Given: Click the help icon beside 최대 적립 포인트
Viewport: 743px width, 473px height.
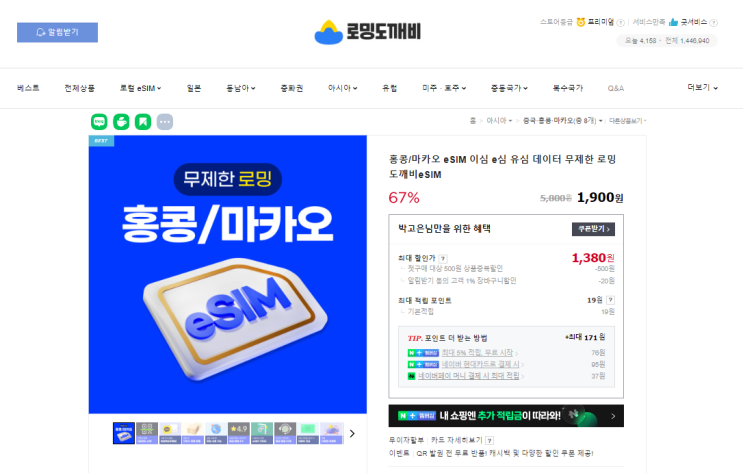Looking at the screenshot, I should point(610,300).
